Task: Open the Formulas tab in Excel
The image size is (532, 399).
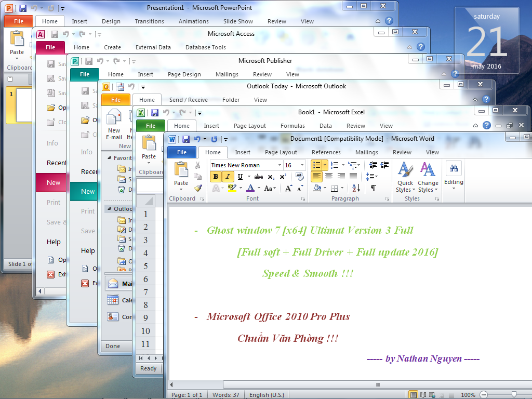Action: pyautogui.click(x=292, y=126)
